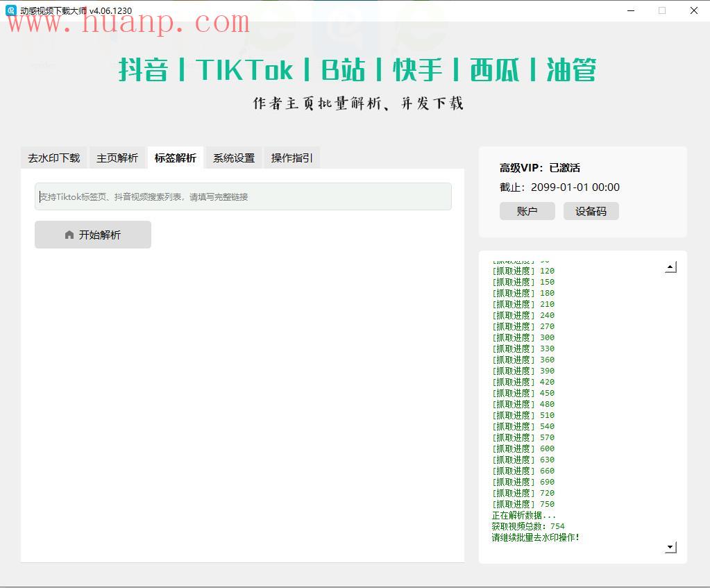The image size is (710, 588).
Task: Click the 截止: 2099-01-01 00:00 expiry text
Action: [x=559, y=187]
